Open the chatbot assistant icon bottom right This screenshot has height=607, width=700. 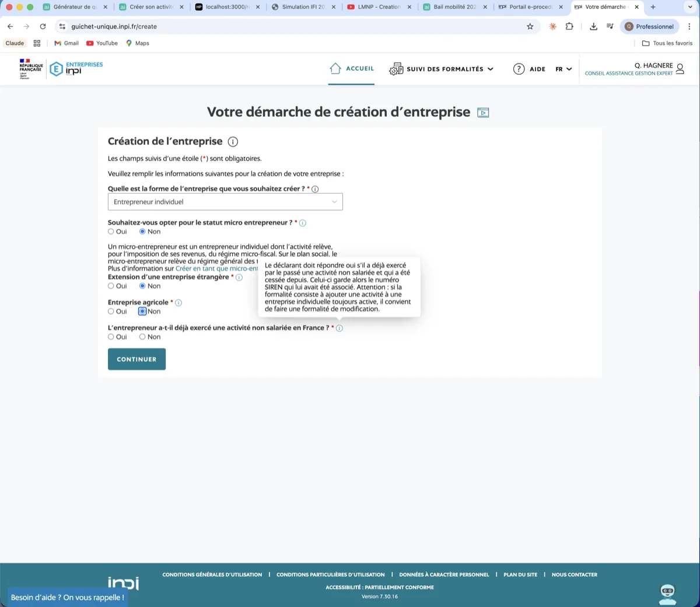[x=667, y=593]
